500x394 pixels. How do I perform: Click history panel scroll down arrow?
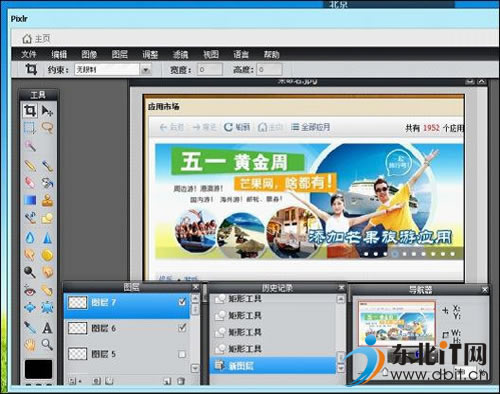point(340,368)
